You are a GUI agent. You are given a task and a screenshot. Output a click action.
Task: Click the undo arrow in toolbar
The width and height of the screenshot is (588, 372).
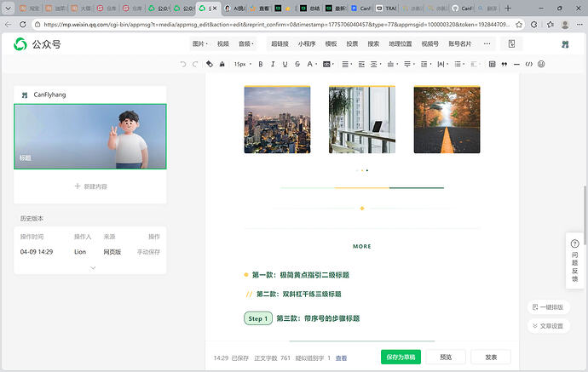tap(184, 64)
